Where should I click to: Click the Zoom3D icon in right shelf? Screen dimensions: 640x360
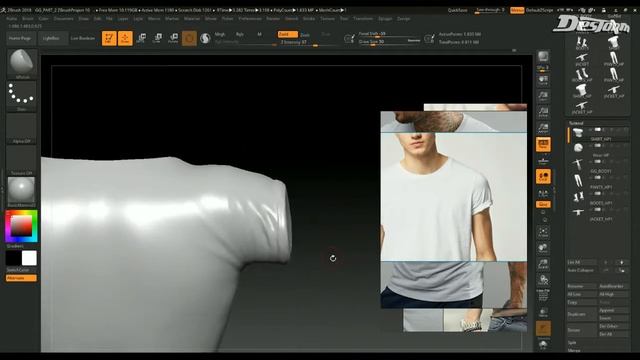tap(543, 264)
